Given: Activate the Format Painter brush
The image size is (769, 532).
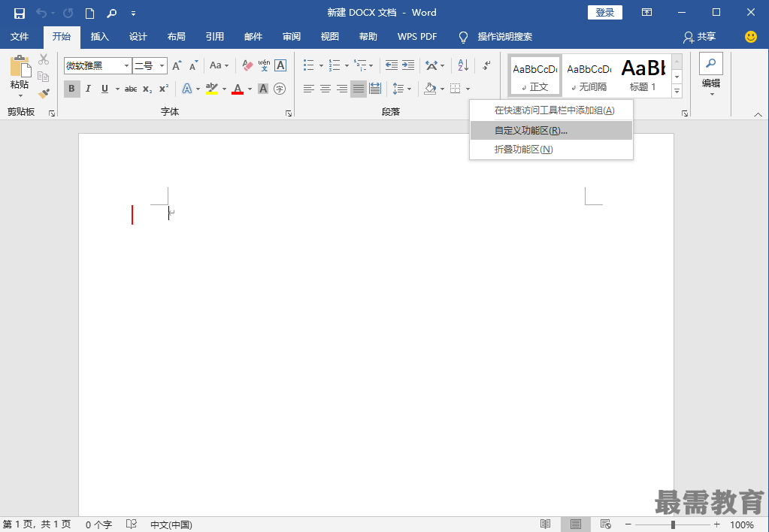Looking at the screenshot, I should click(44, 93).
